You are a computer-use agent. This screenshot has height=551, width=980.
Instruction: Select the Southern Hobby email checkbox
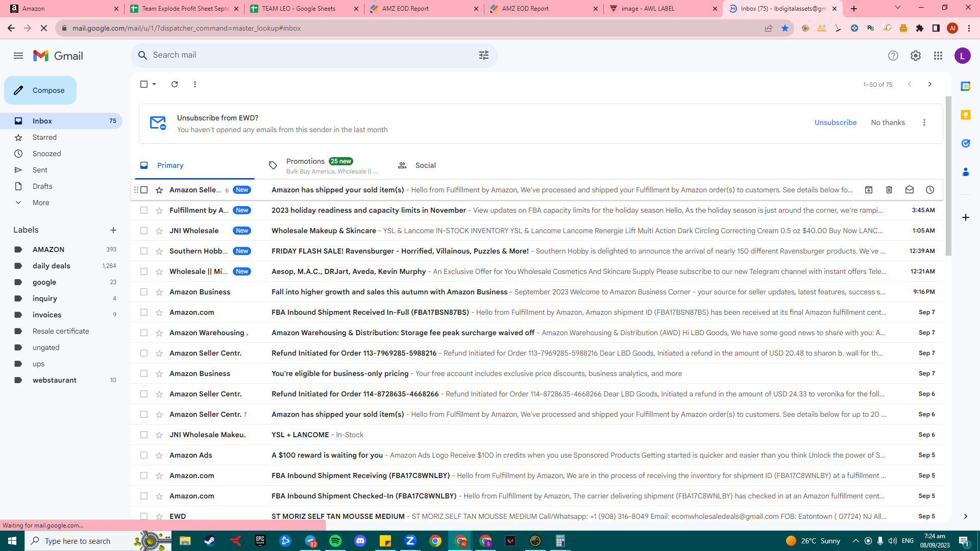(144, 251)
